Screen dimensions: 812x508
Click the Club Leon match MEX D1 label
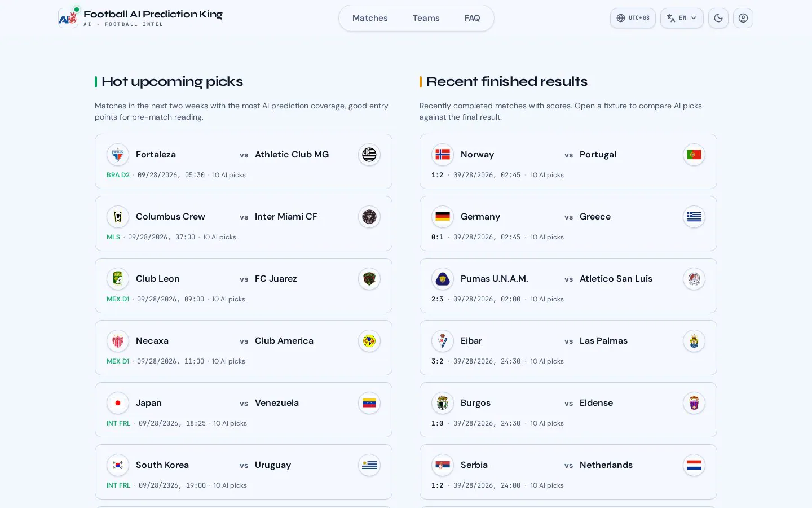tap(118, 299)
